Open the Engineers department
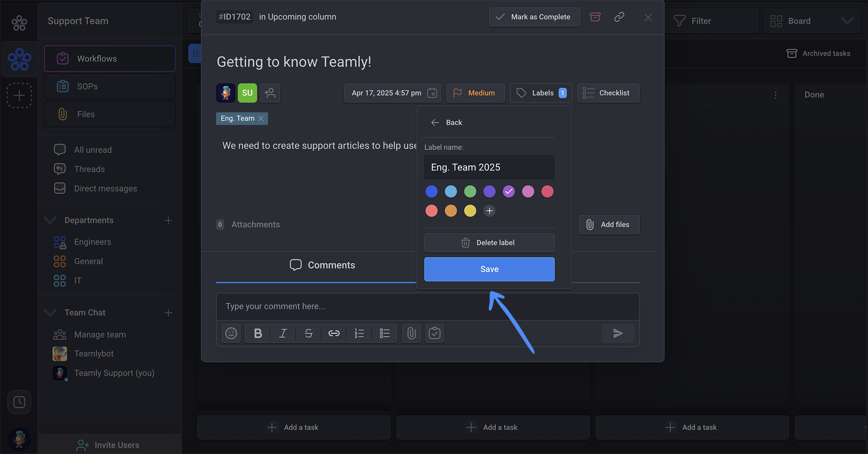868x454 pixels. [82, 242]
